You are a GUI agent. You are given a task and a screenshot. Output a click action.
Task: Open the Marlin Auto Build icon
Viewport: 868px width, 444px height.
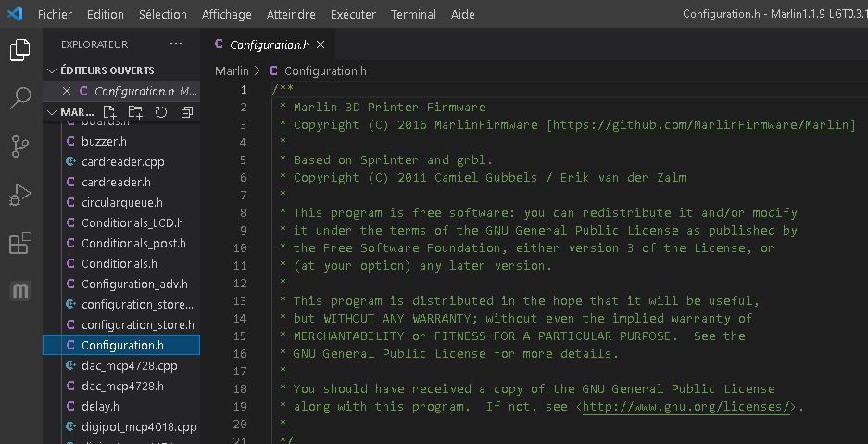coord(20,291)
